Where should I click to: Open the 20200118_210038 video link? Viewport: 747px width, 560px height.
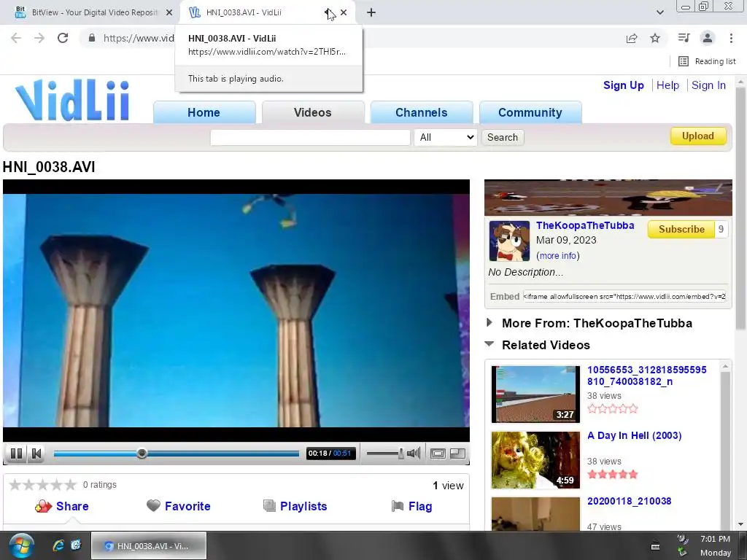[x=629, y=501]
